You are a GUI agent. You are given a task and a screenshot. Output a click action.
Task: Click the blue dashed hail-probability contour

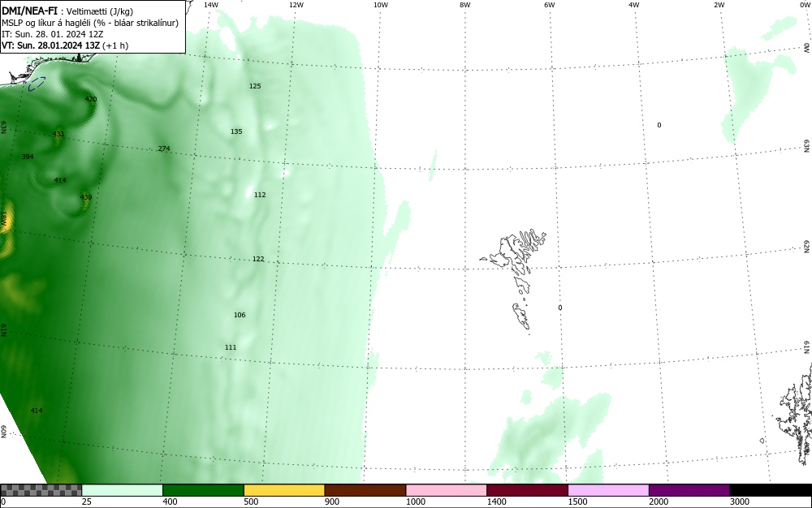[x=37, y=83]
